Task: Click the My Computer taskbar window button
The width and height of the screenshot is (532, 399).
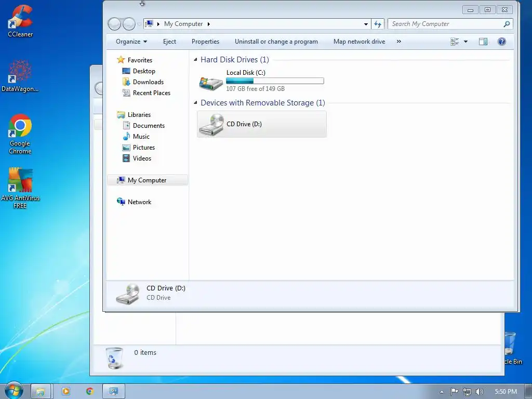Action: click(114, 392)
